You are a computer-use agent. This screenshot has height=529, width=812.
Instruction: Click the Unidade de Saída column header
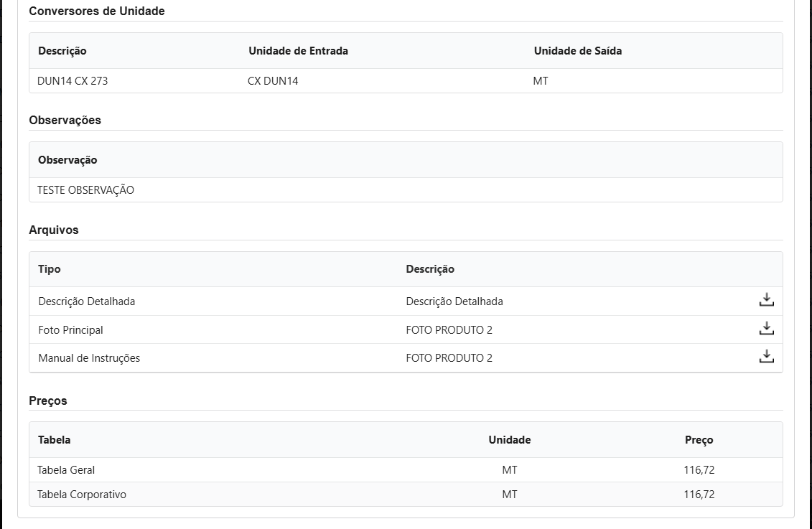(x=577, y=51)
